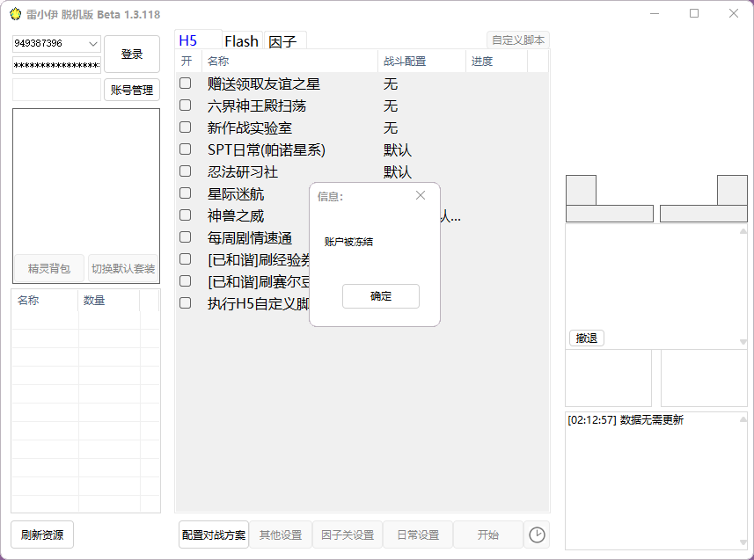Maximize the 雷小伊 window
Image resolution: width=754 pixels, height=560 pixels.
694,13
